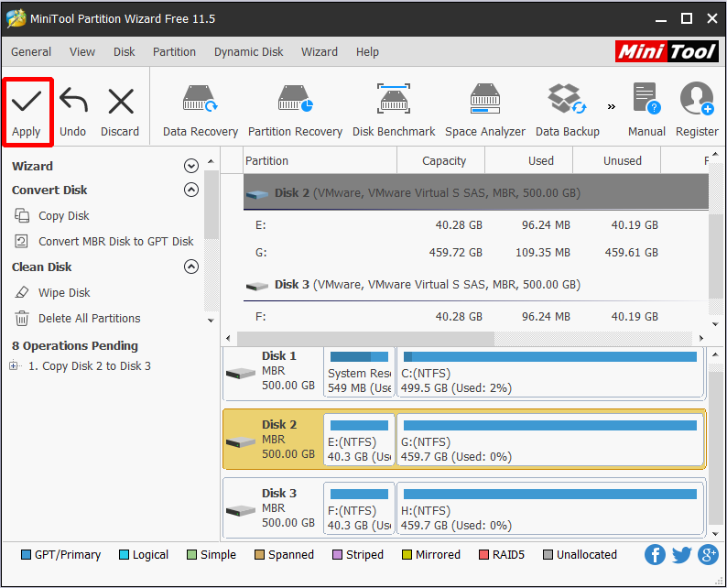The image size is (727, 588).
Task: Apply the pending operations
Action: [27, 113]
